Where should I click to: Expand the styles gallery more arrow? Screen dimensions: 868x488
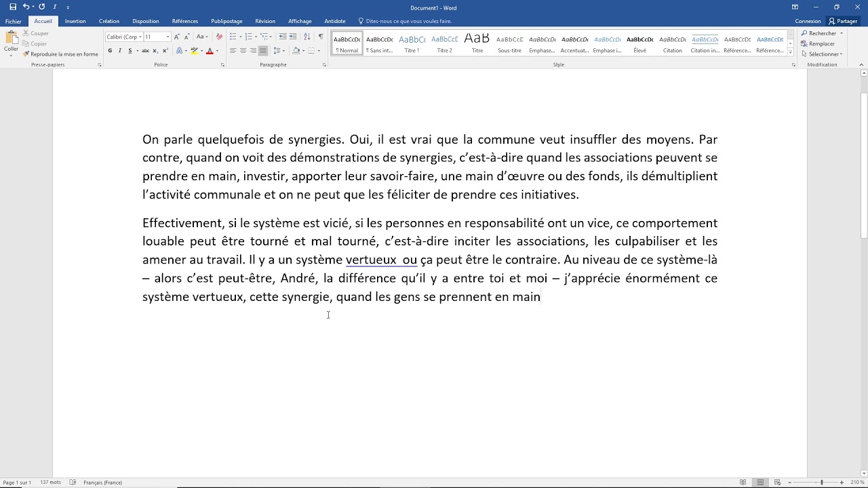790,53
